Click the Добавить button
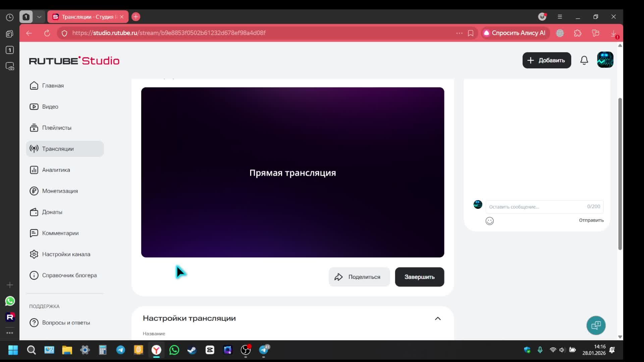 (546, 60)
